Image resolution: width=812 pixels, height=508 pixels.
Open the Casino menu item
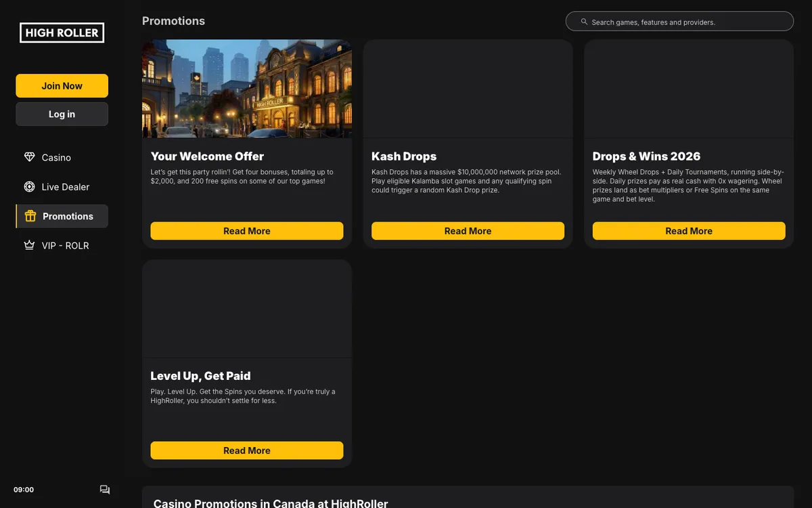pos(62,157)
